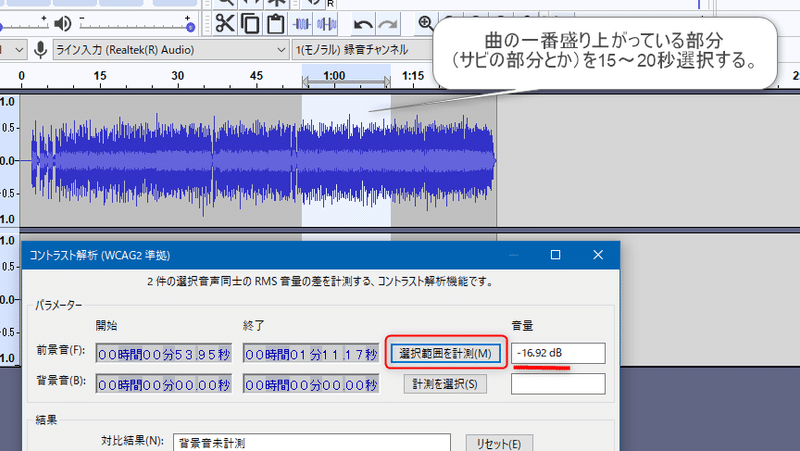Open the Realtek line input device dropdown
800x451 pixels.
tap(170, 50)
